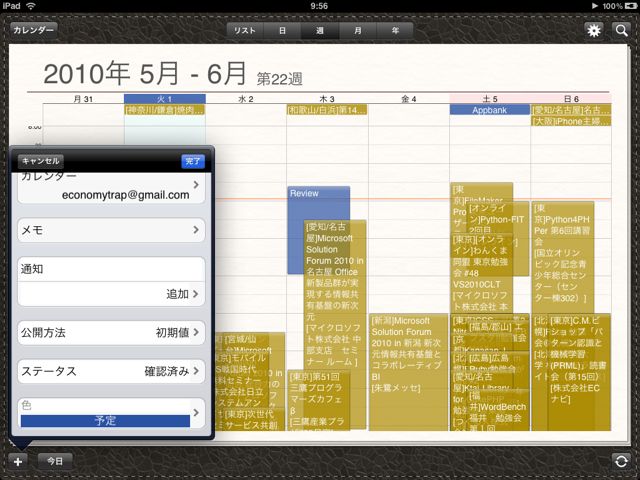Switch to 日 view tab

pyautogui.click(x=282, y=31)
